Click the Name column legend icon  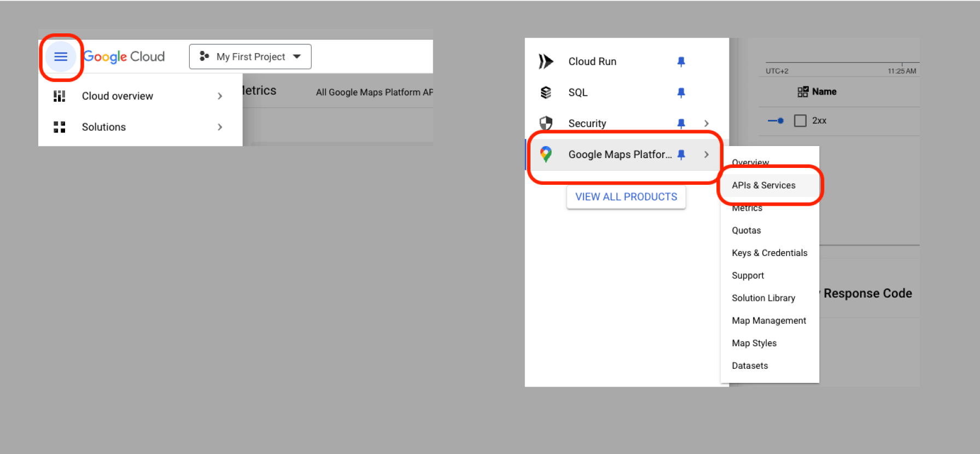[803, 92]
